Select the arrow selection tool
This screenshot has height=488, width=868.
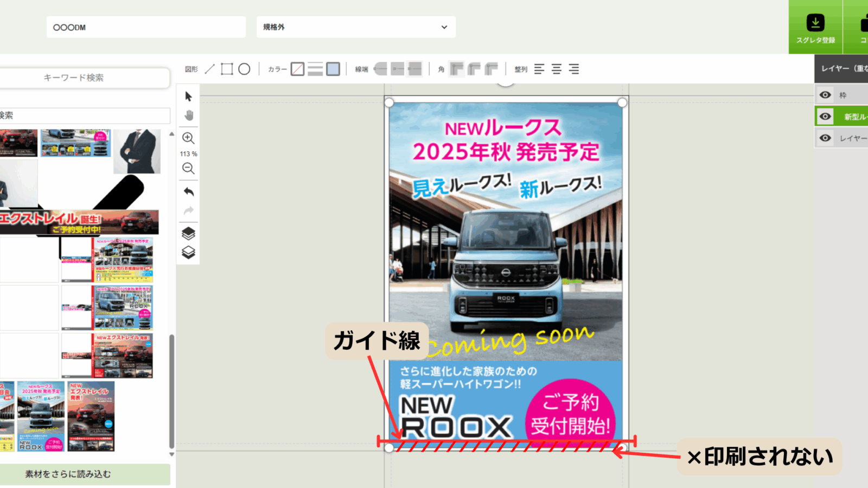[188, 97]
